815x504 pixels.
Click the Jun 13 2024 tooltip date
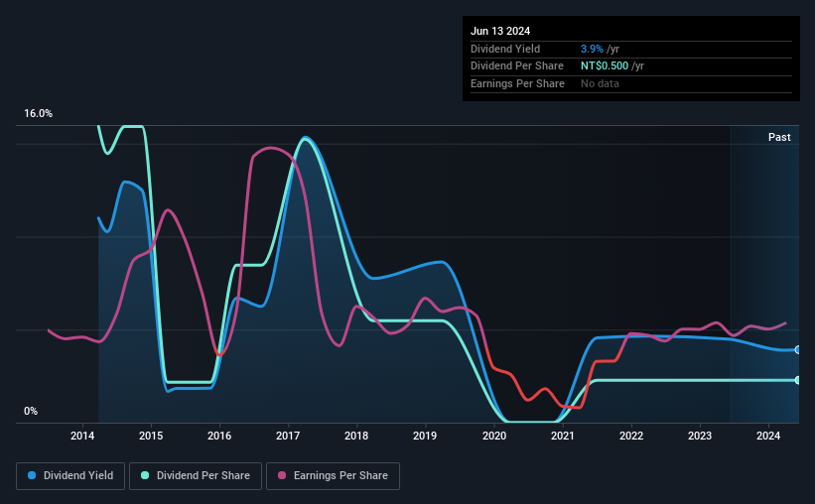(x=500, y=31)
